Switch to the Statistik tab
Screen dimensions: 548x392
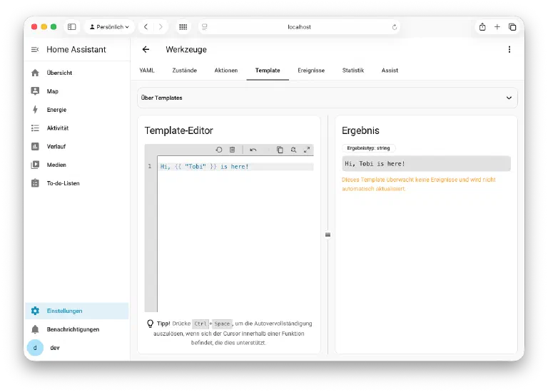pos(353,71)
